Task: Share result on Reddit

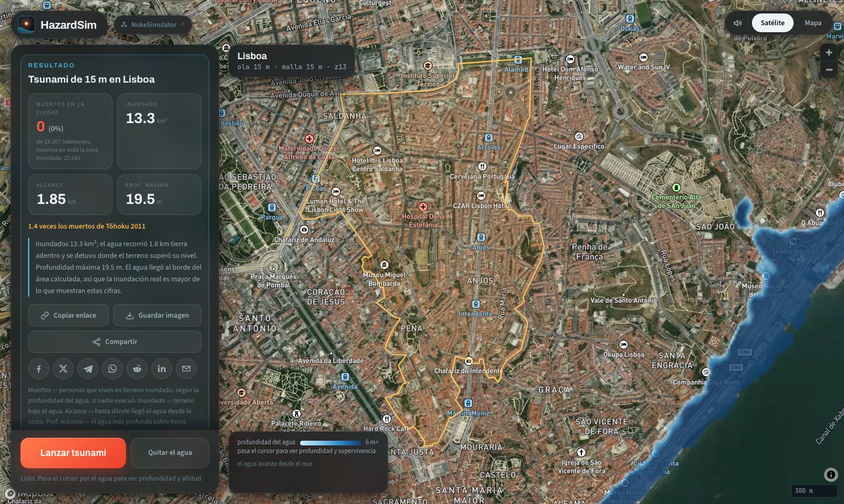Action: point(137,369)
